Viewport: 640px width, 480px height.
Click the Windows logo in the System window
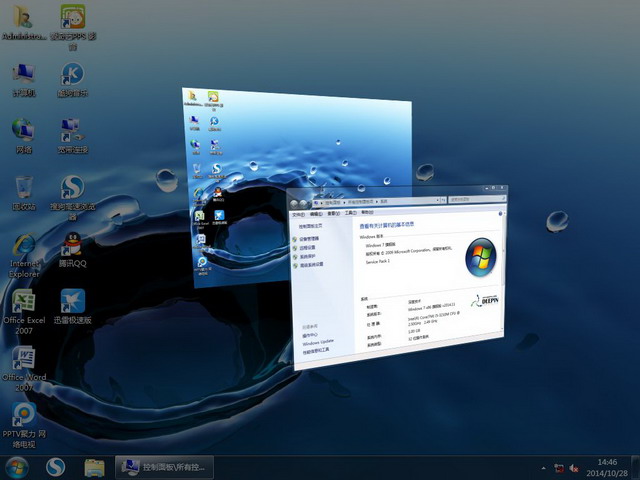pyautogui.click(x=481, y=257)
